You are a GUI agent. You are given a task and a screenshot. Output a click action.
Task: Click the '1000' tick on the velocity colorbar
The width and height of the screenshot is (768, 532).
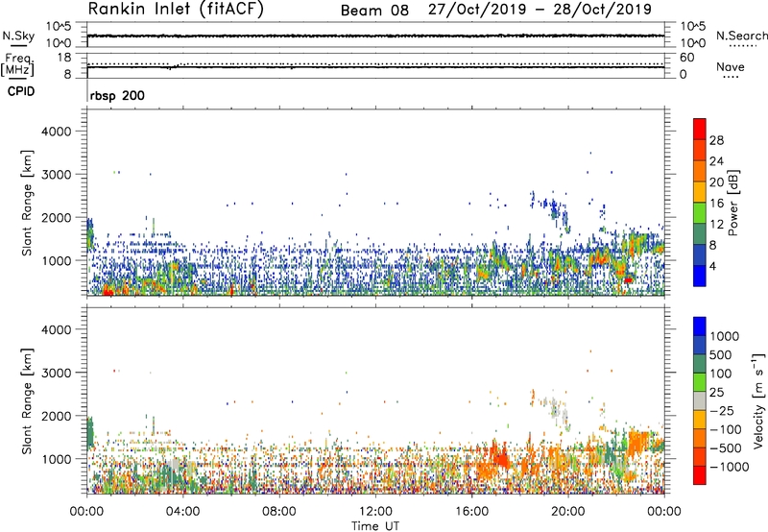pyautogui.click(x=725, y=336)
